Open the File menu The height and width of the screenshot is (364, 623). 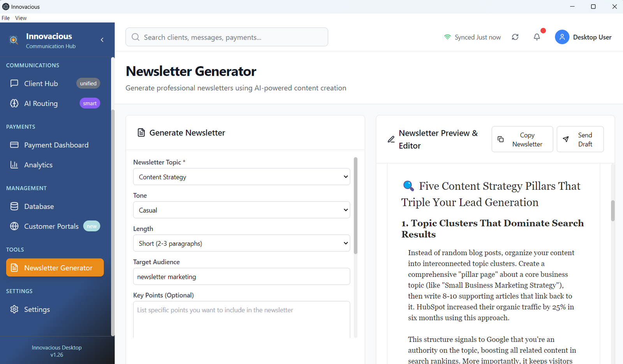(x=6, y=18)
